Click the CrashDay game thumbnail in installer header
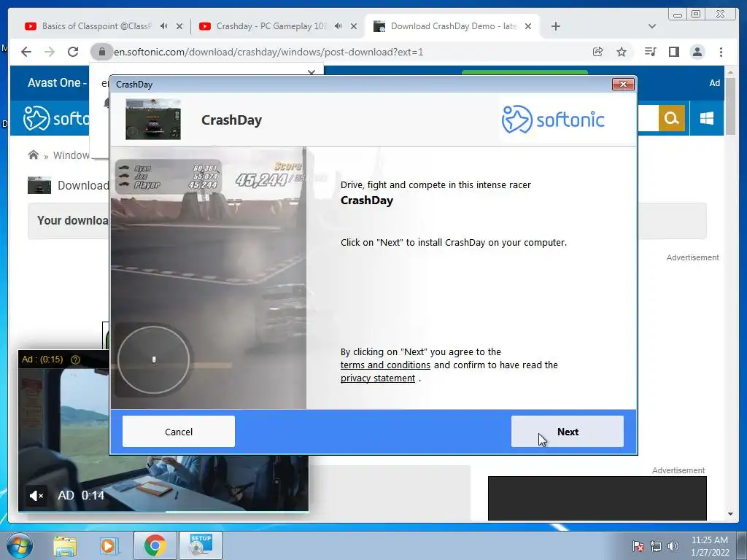Image resolution: width=747 pixels, height=560 pixels. coord(153,119)
